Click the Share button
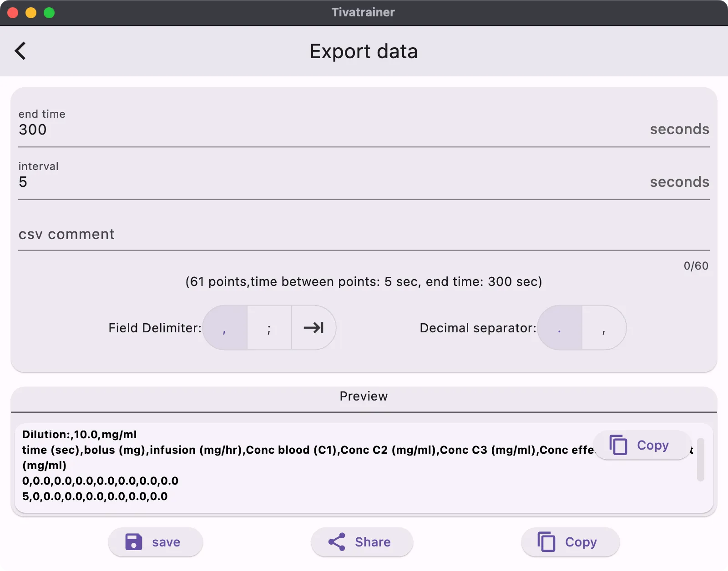Viewport: 728px width, 571px height. coord(362,542)
